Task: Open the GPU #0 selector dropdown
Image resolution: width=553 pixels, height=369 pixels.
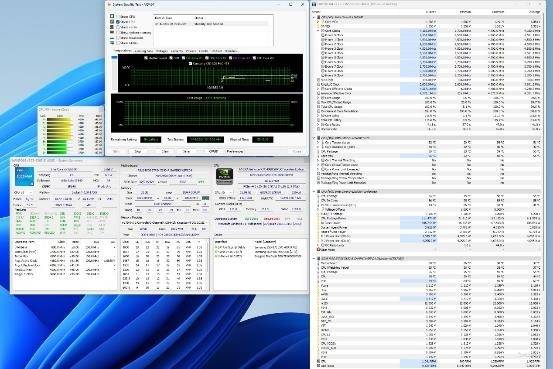Action: pos(224,193)
